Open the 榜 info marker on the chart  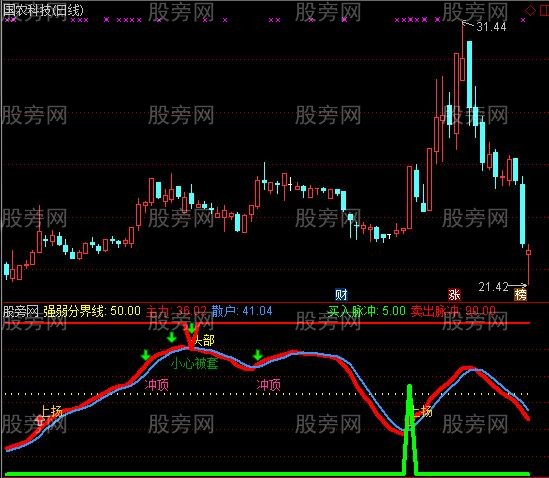pos(520,295)
